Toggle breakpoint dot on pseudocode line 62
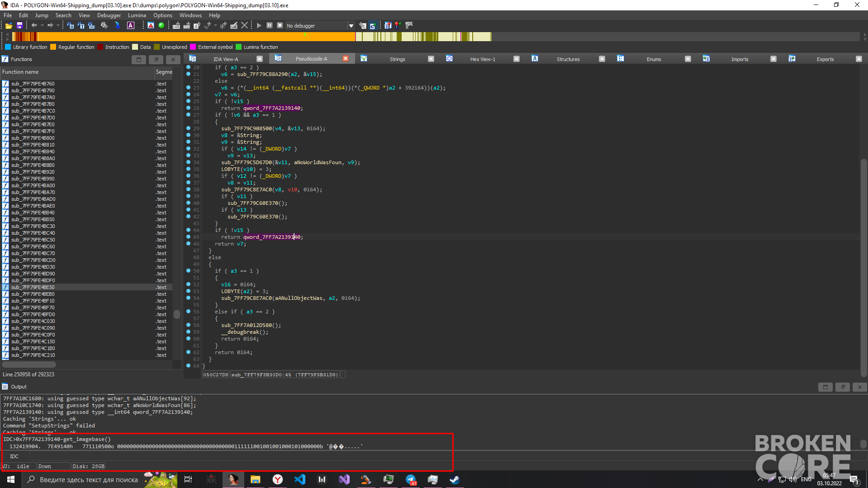 click(x=189, y=352)
